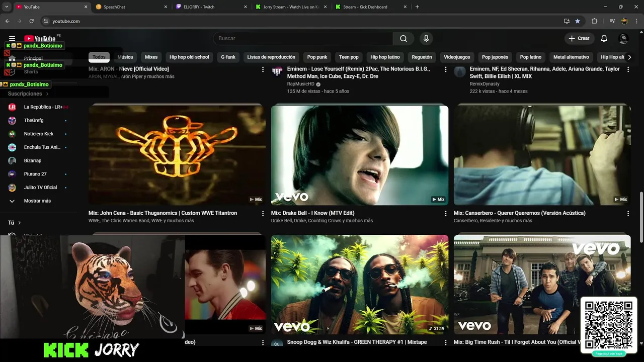The image size is (644, 362).
Task: View site information icon in address bar
Action: [x=46, y=21]
